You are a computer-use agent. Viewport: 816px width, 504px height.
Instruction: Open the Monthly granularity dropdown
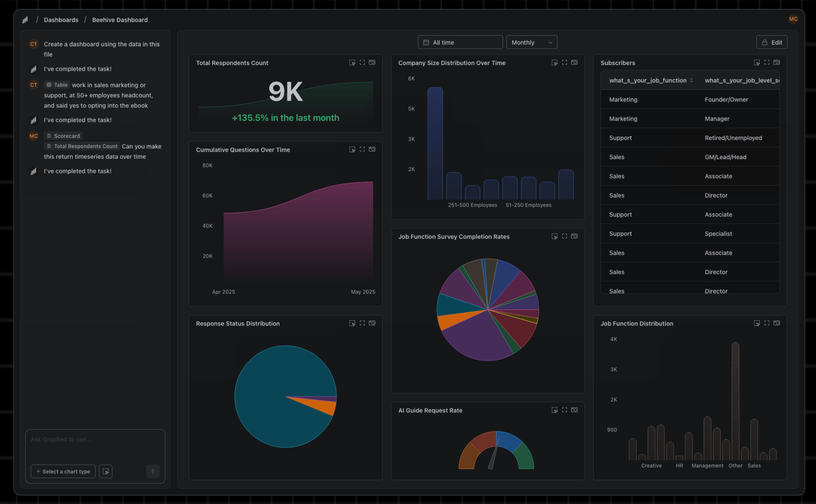(532, 42)
